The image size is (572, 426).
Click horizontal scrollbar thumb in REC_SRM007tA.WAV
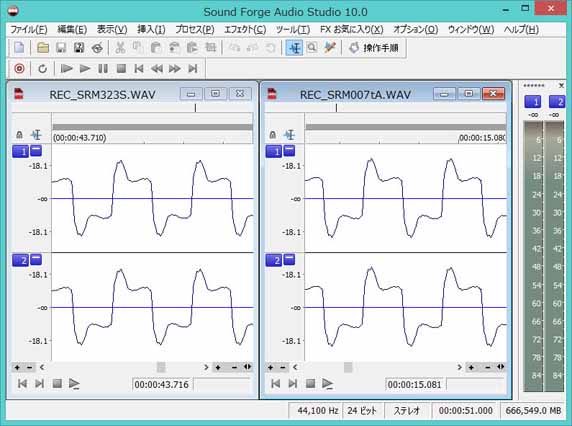coord(348,367)
